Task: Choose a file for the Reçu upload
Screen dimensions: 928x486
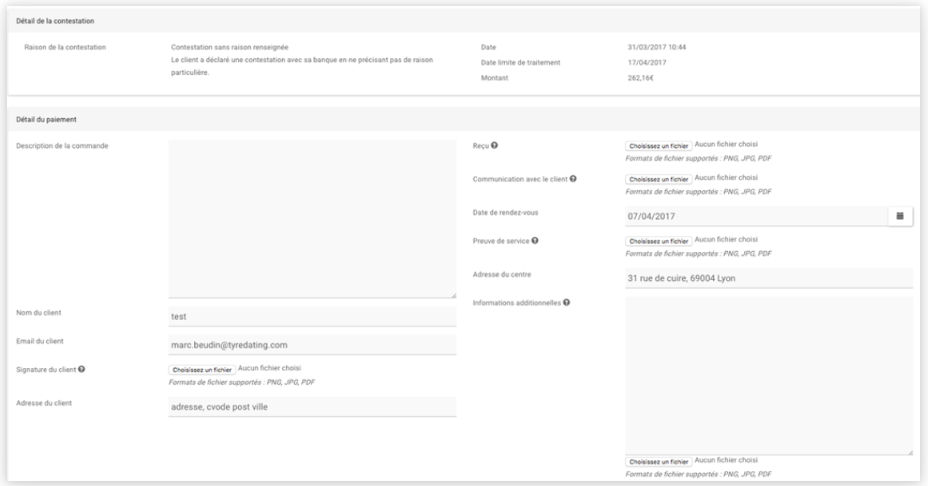Action: (x=659, y=146)
